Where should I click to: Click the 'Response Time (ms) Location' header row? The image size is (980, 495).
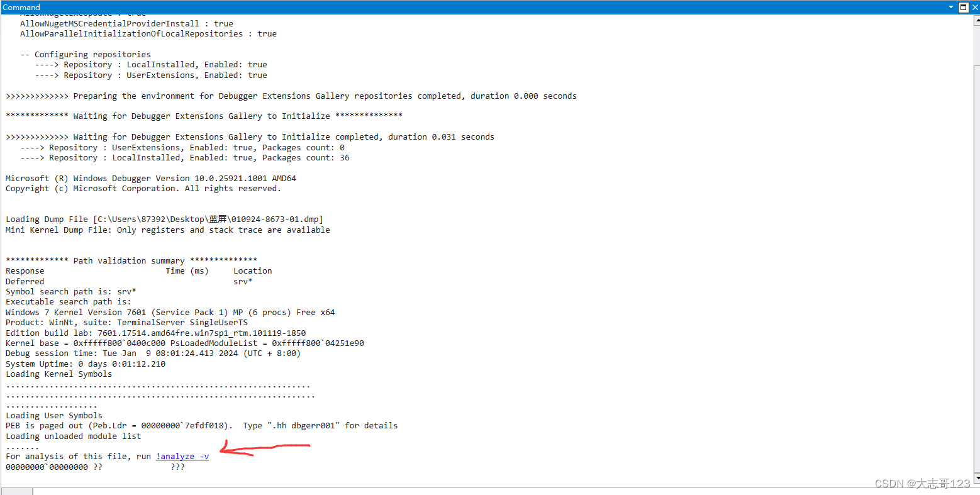coord(139,271)
